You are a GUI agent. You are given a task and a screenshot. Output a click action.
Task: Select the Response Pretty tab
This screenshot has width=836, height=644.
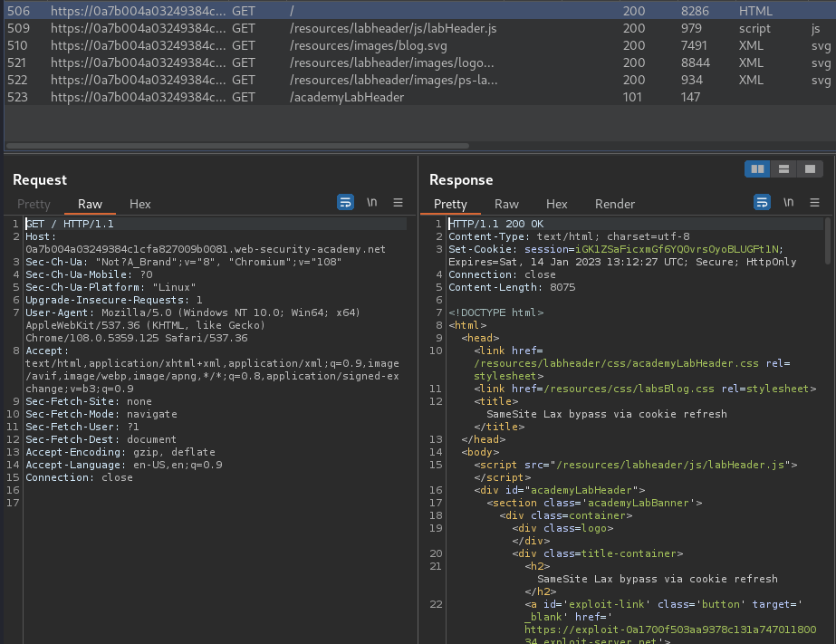(x=450, y=204)
